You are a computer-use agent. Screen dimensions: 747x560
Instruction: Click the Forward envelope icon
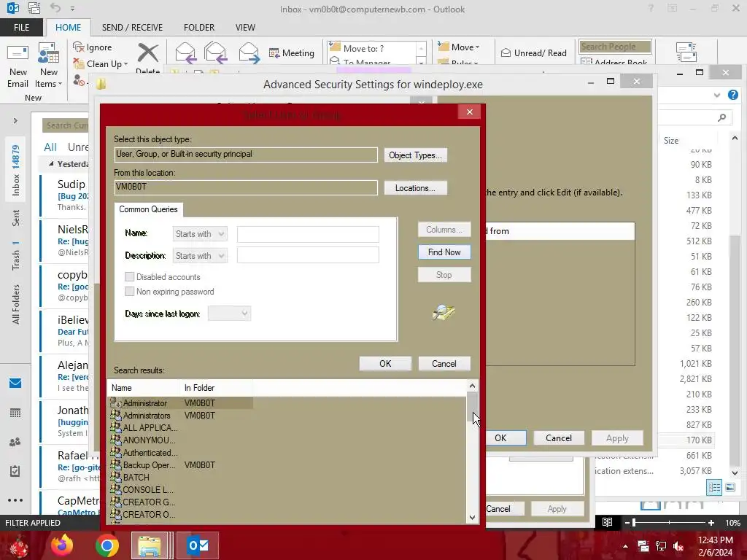click(x=249, y=52)
